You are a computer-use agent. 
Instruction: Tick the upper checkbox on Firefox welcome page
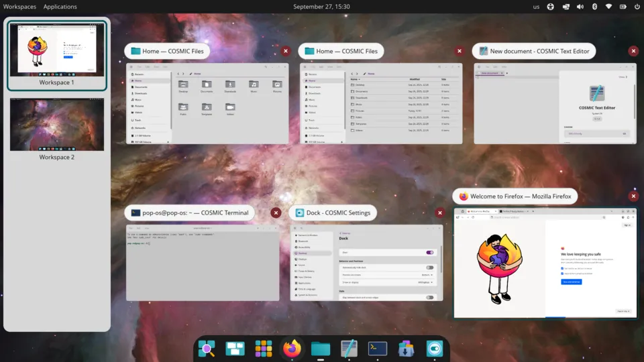click(x=562, y=268)
